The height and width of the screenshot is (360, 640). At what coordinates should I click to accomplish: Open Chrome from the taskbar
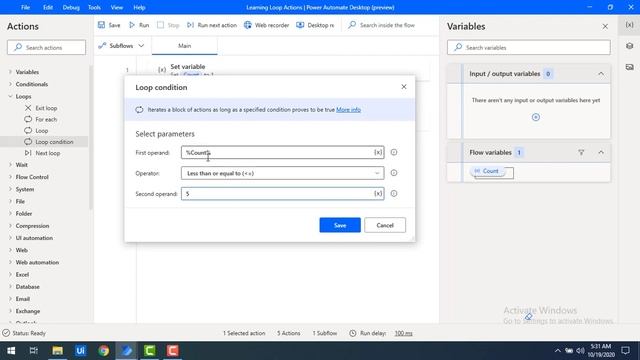click(104, 351)
